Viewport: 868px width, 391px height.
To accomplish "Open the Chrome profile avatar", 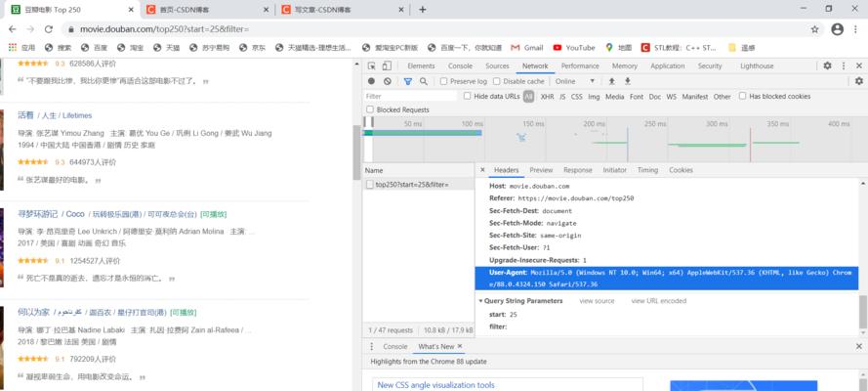I will coord(838,29).
